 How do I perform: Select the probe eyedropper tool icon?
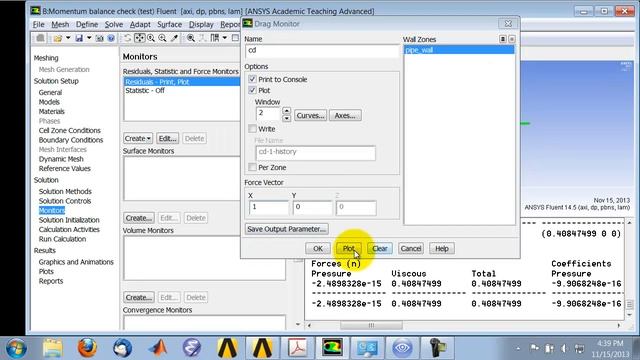coord(174,38)
